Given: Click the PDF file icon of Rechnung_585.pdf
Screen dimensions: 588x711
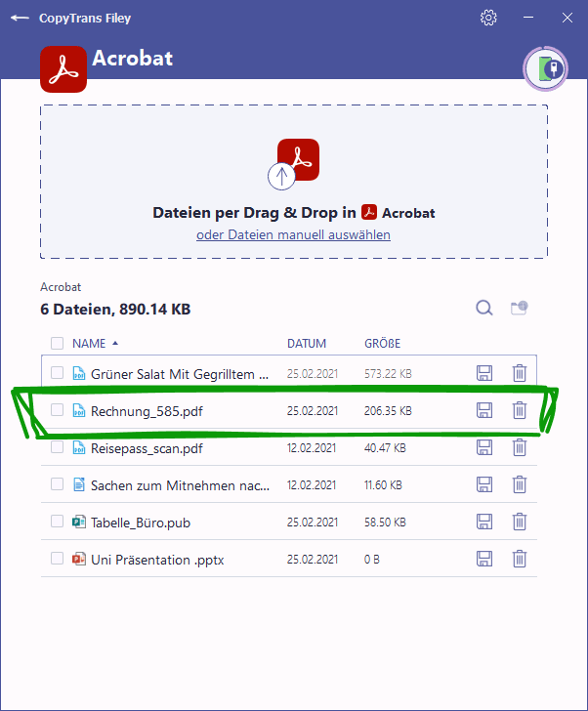Looking at the screenshot, I should point(79,410).
